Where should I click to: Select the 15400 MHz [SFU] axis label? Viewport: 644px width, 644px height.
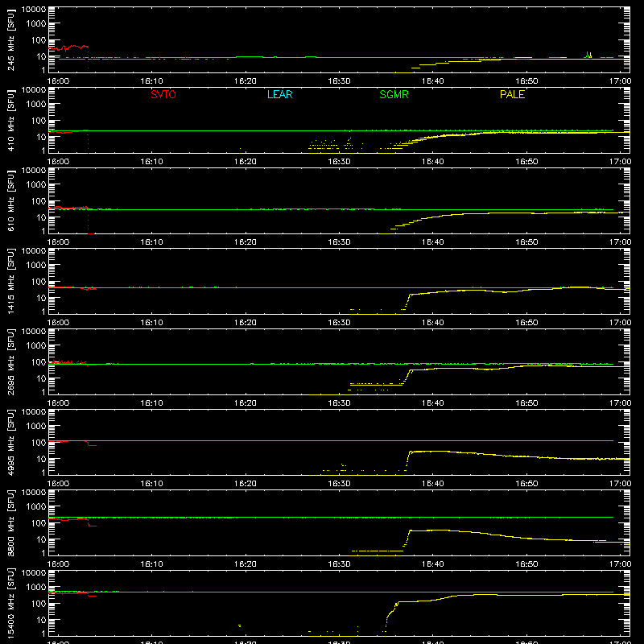click(11, 603)
